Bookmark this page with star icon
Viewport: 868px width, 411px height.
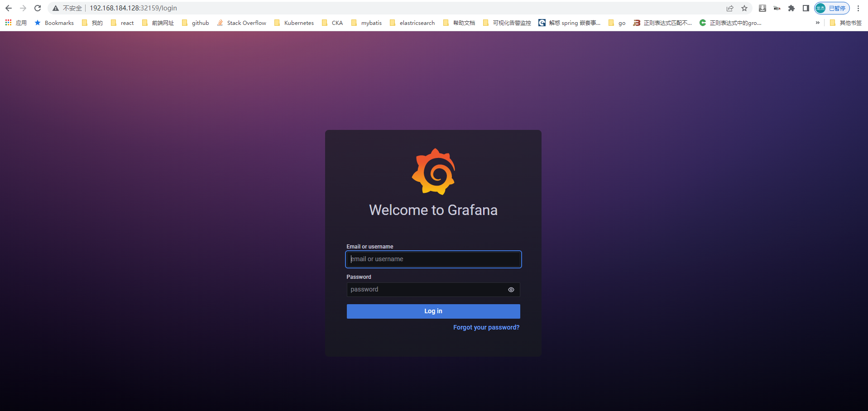pos(744,8)
